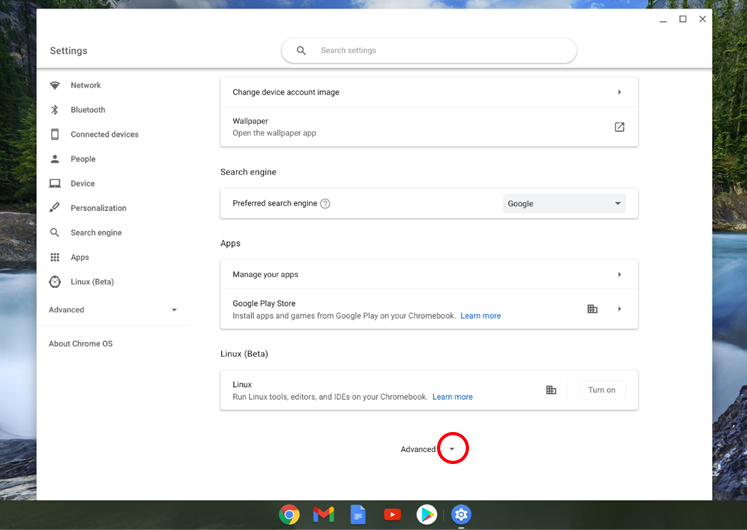747x530 pixels.
Task: Launch Google Chrome from the shelf
Action: pos(289,514)
